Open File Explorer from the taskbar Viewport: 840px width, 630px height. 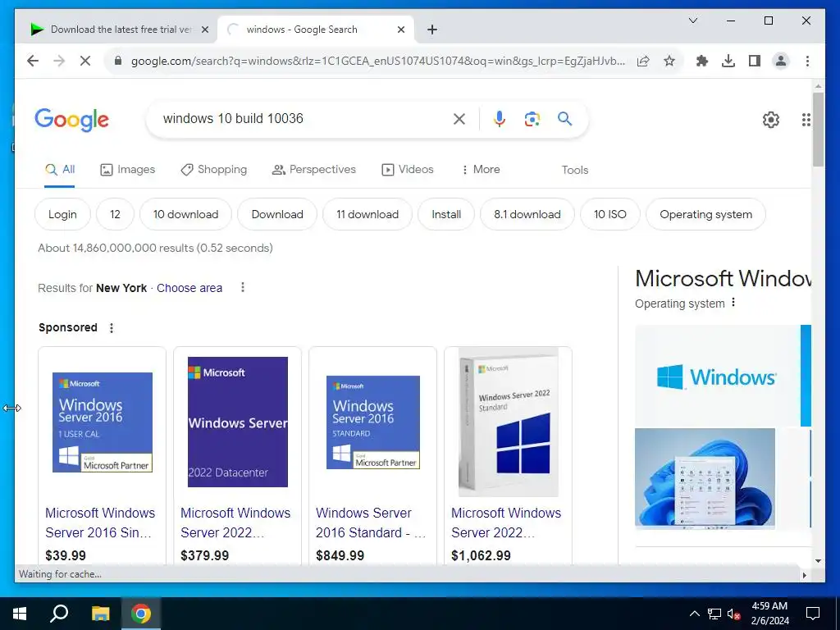tap(100, 614)
